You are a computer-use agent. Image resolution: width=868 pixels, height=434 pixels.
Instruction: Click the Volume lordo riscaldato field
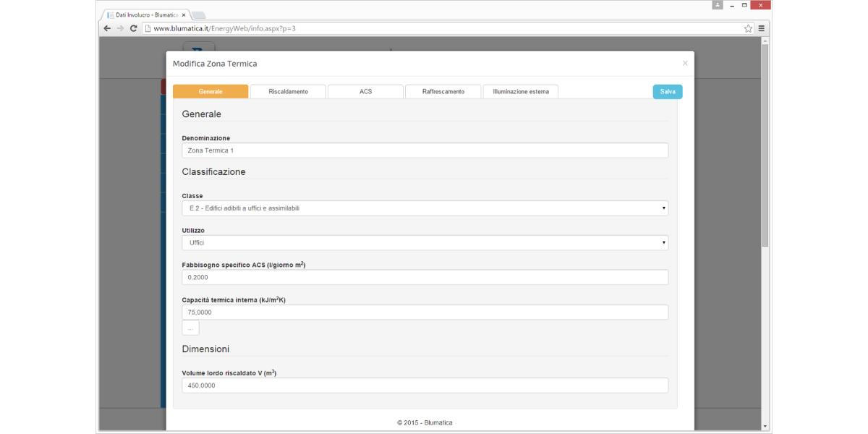coord(425,386)
